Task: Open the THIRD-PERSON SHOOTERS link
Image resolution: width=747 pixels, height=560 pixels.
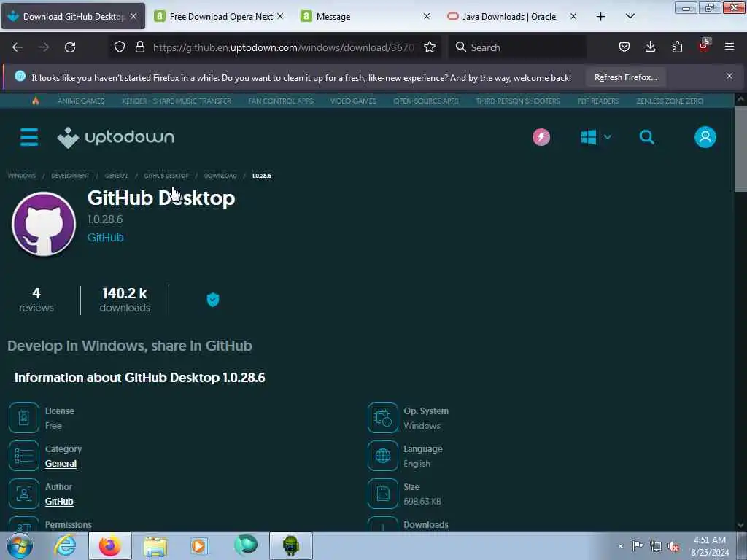Action: (x=518, y=101)
